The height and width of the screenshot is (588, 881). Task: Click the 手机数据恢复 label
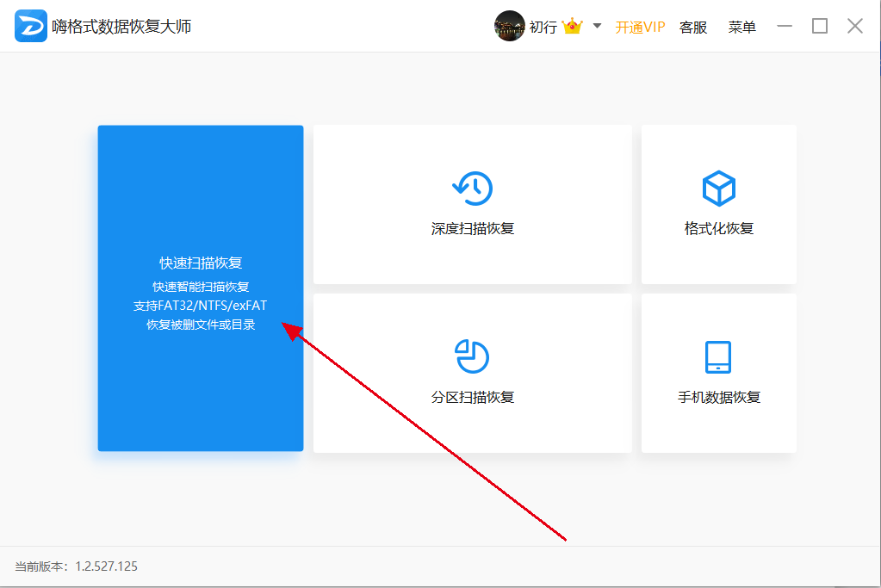(x=718, y=397)
